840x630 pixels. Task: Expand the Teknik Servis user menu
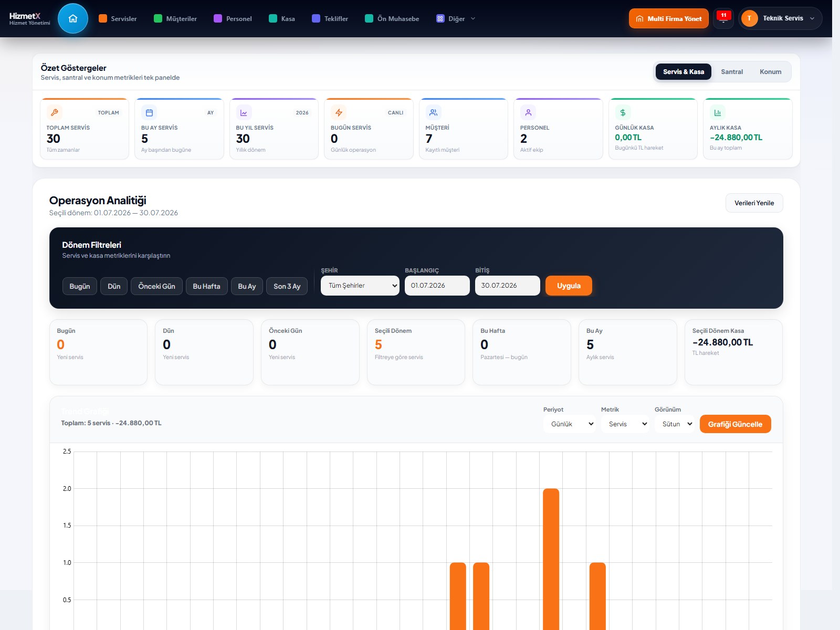coord(780,18)
